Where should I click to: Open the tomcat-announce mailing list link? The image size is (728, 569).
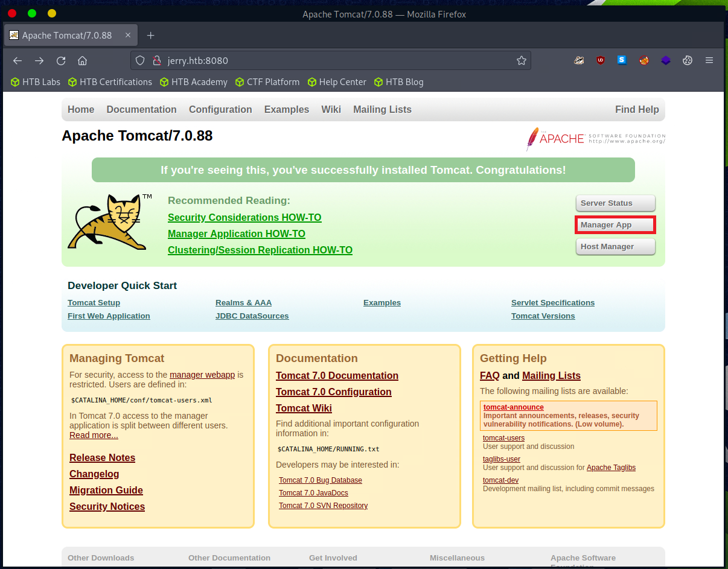coord(513,407)
